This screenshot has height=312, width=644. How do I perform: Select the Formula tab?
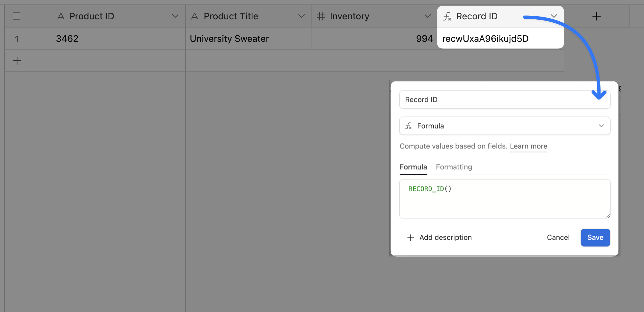point(413,167)
